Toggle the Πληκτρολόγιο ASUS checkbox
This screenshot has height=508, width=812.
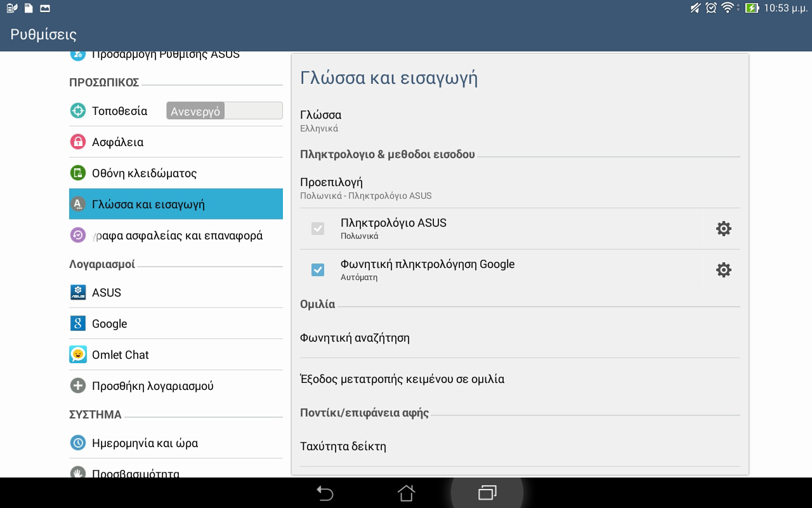click(318, 229)
